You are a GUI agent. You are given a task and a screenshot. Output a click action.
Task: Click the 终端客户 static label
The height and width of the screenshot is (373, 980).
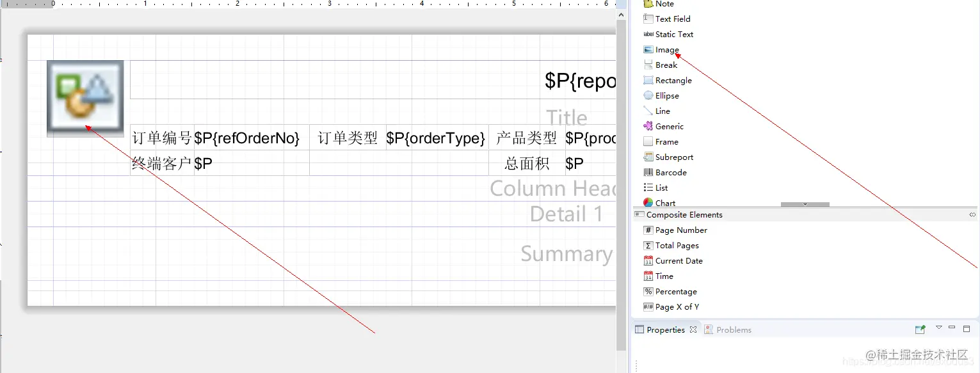click(x=162, y=163)
